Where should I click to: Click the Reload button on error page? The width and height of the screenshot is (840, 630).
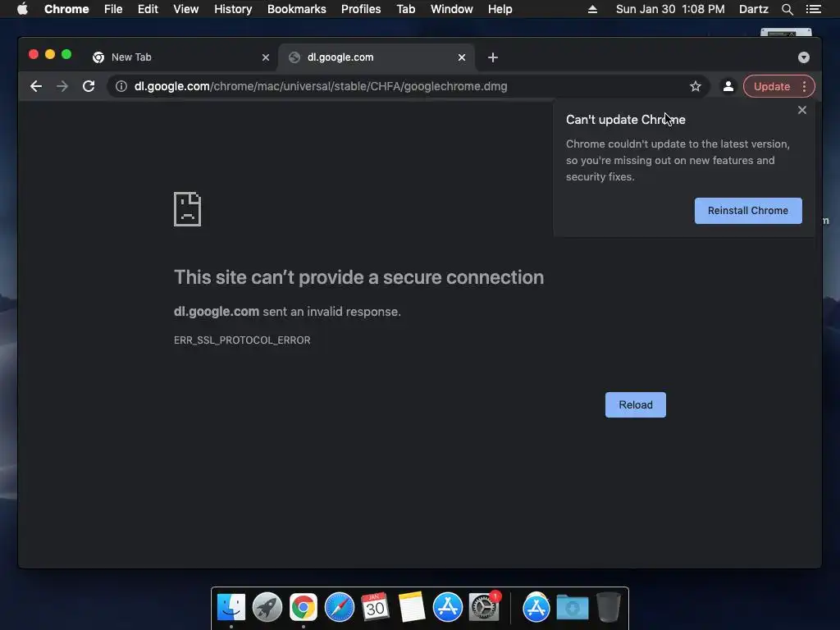pyautogui.click(x=636, y=404)
